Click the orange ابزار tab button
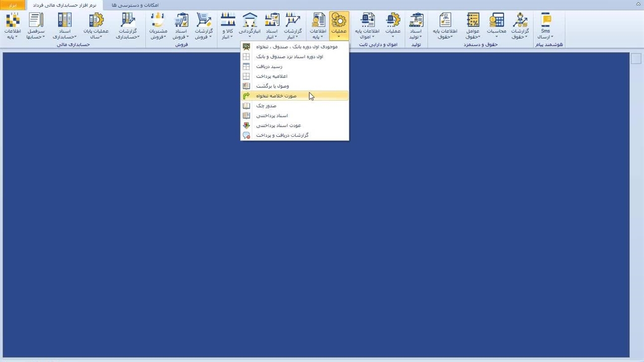 pos(13,5)
